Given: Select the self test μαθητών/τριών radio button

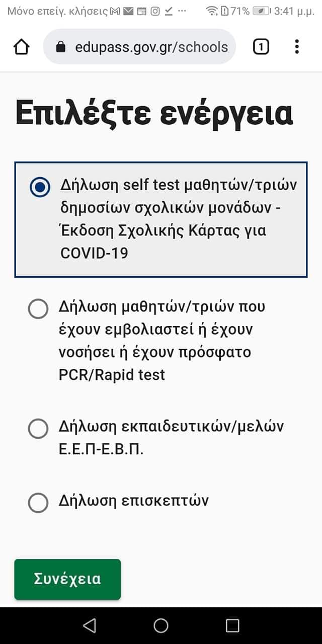Looking at the screenshot, I should (40, 187).
